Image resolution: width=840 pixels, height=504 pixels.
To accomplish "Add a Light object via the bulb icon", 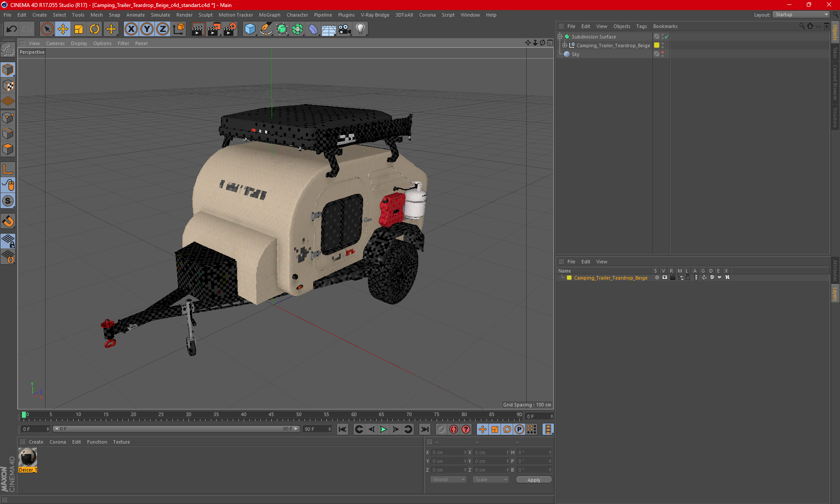I will (360, 29).
